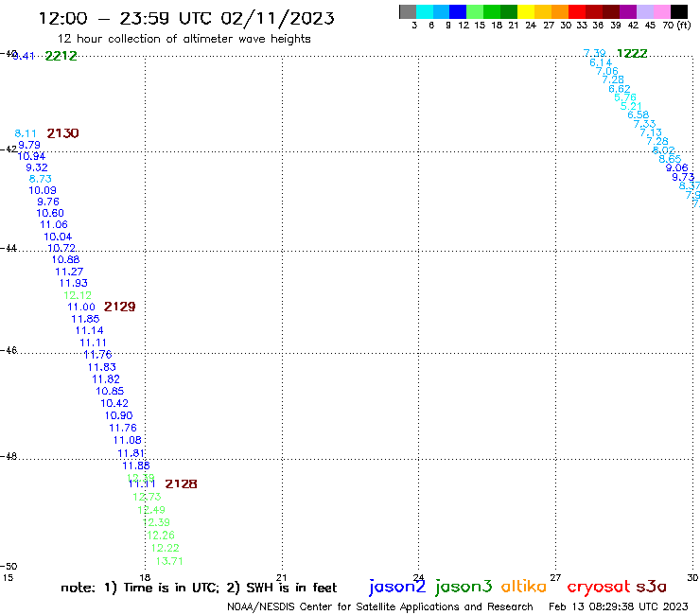Click the cyan swatch in the wave-height legend
The image size is (700, 615).
click(425, 11)
